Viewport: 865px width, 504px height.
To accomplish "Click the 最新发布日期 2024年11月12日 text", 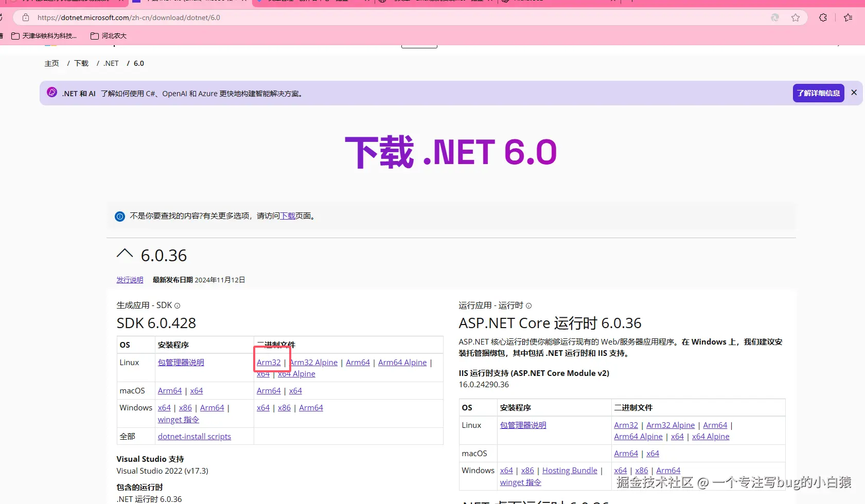I will (199, 280).
